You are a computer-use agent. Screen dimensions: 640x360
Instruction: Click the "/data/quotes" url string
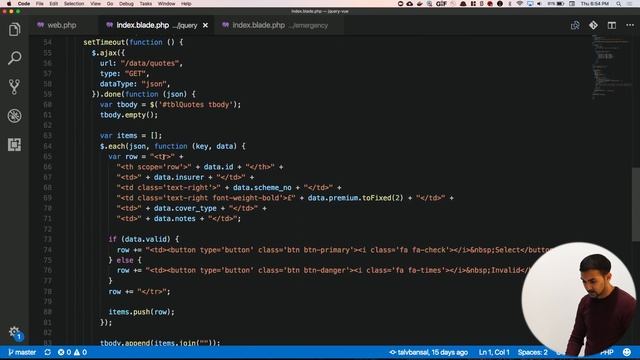[150, 63]
